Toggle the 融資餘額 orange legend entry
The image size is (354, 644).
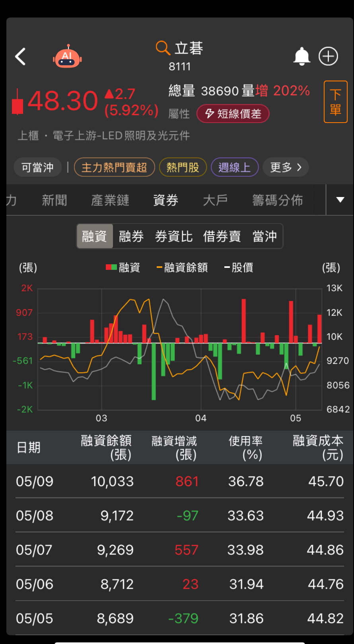[182, 267]
